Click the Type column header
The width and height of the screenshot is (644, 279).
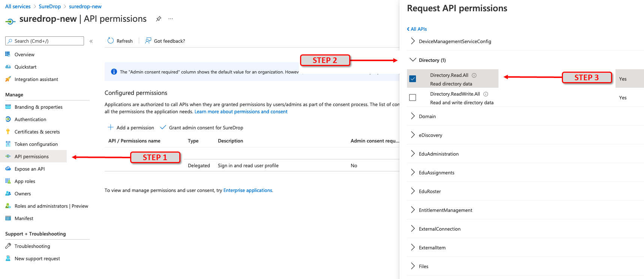pos(193,141)
